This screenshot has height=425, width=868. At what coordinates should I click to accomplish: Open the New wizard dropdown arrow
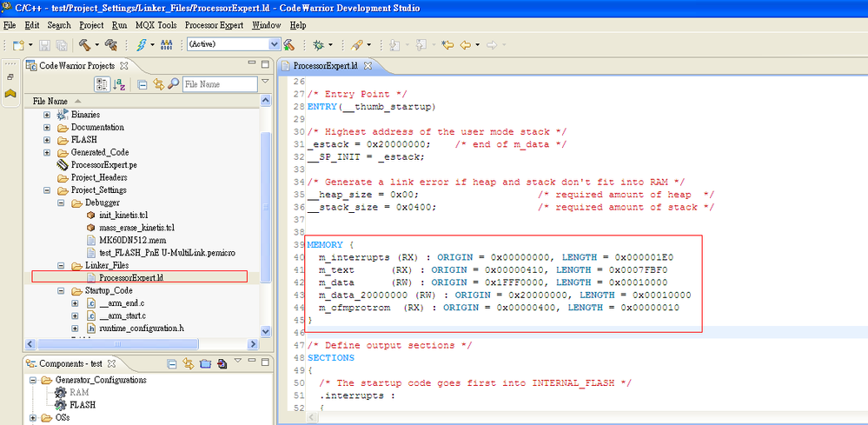coord(30,45)
